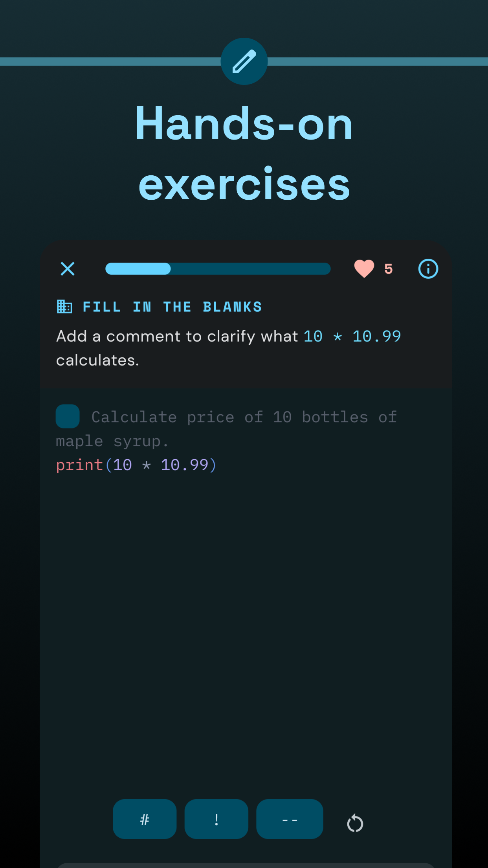This screenshot has width=488, height=868.
Task: Choose the ! answer option
Action: coord(216,819)
